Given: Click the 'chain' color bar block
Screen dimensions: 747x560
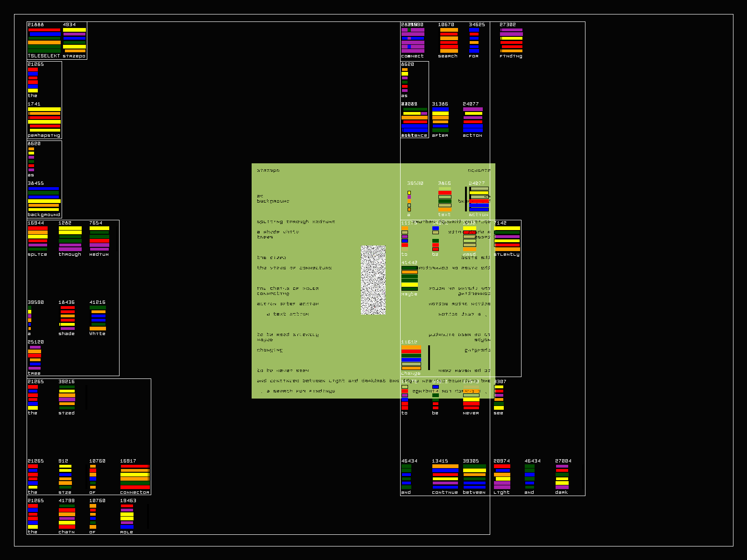Looking at the screenshot, I should point(67,516).
